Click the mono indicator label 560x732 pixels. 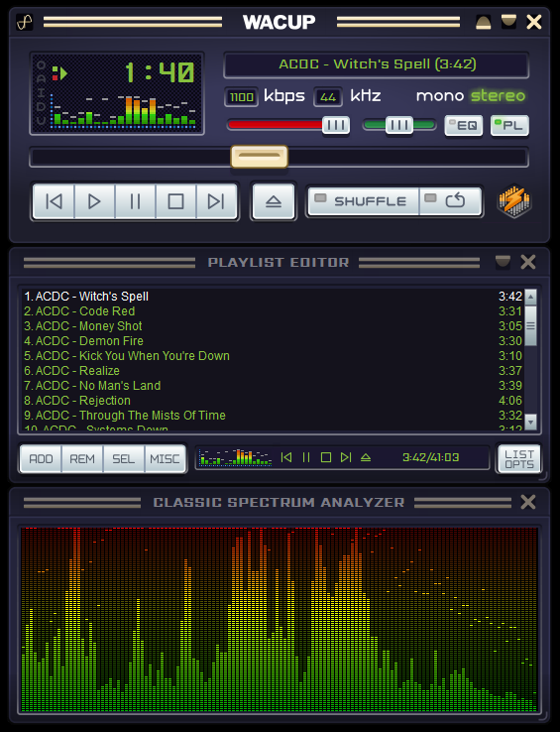click(x=440, y=96)
